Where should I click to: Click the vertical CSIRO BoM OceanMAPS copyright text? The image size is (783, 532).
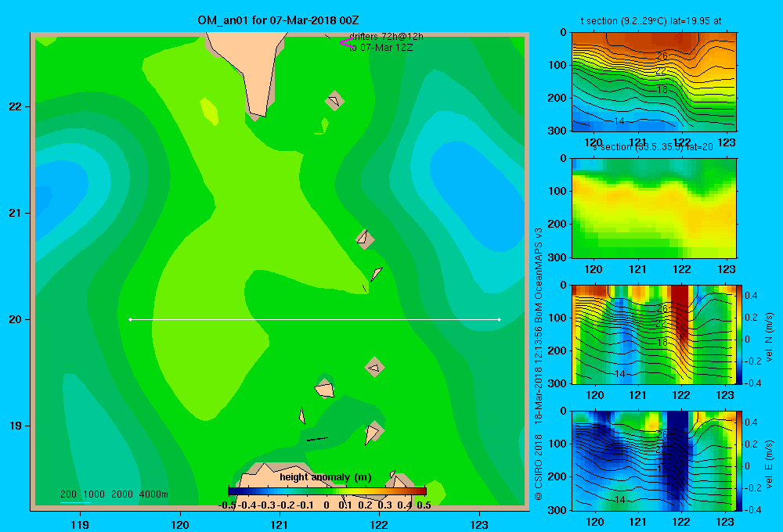[539, 364]
